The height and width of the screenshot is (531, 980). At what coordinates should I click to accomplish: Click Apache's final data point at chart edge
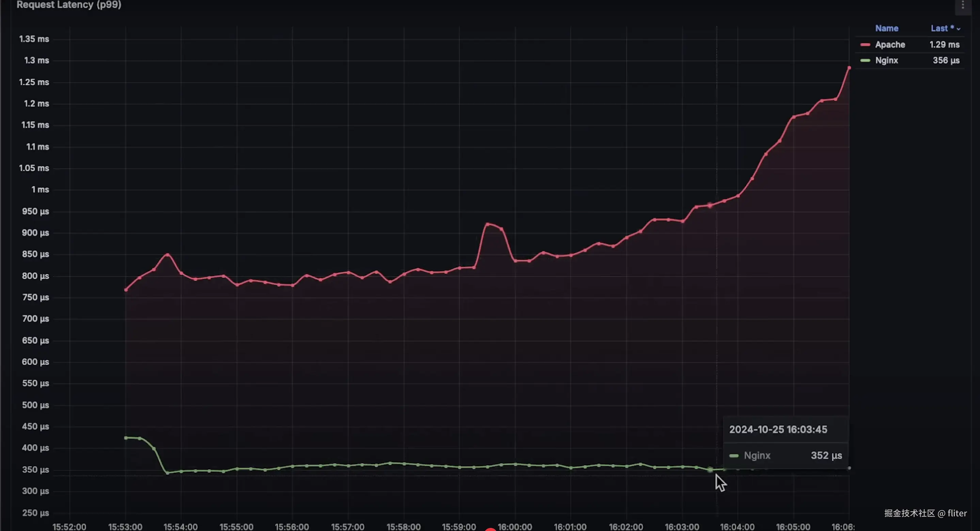tap(849, 68)
